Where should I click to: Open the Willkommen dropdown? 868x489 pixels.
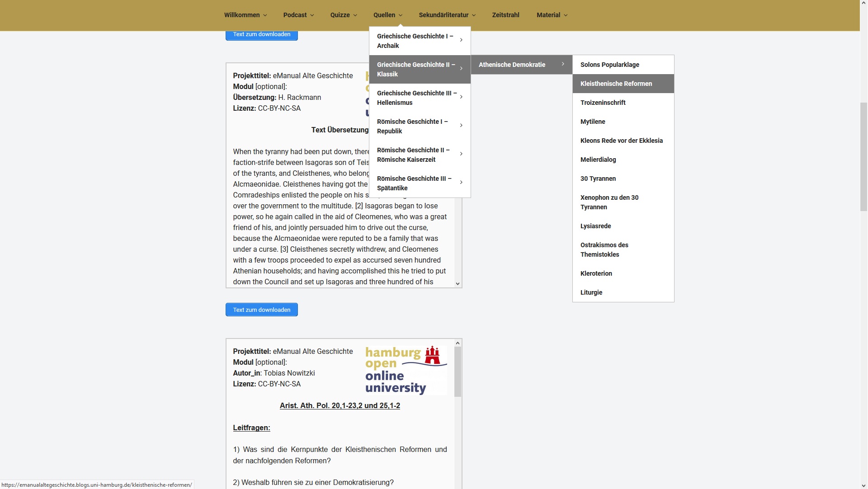pos(245,15)
